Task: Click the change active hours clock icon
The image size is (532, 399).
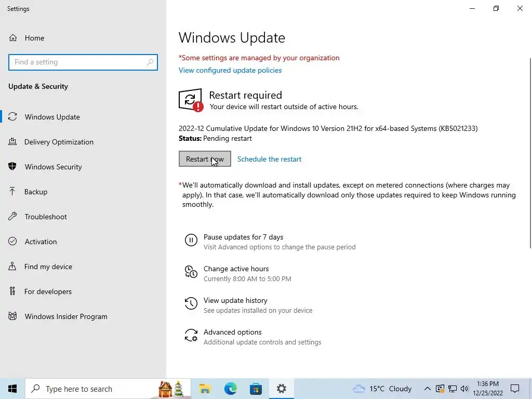Action: point(191,272)
